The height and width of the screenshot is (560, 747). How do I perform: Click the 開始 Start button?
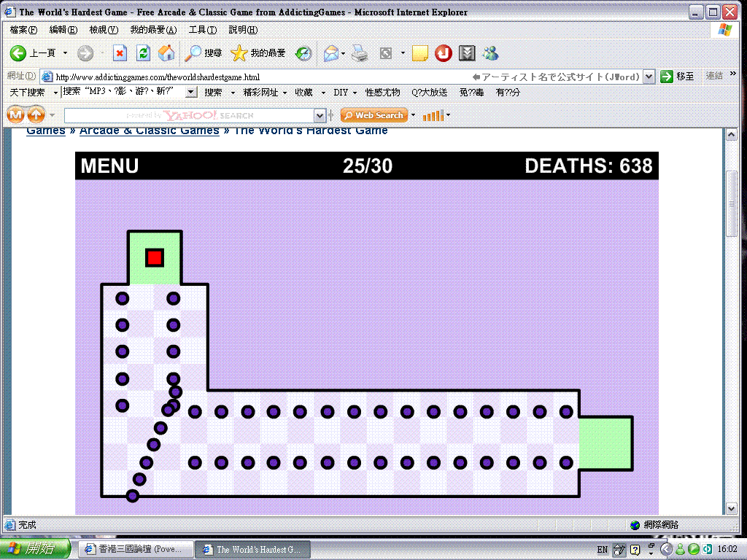(34, 549)
